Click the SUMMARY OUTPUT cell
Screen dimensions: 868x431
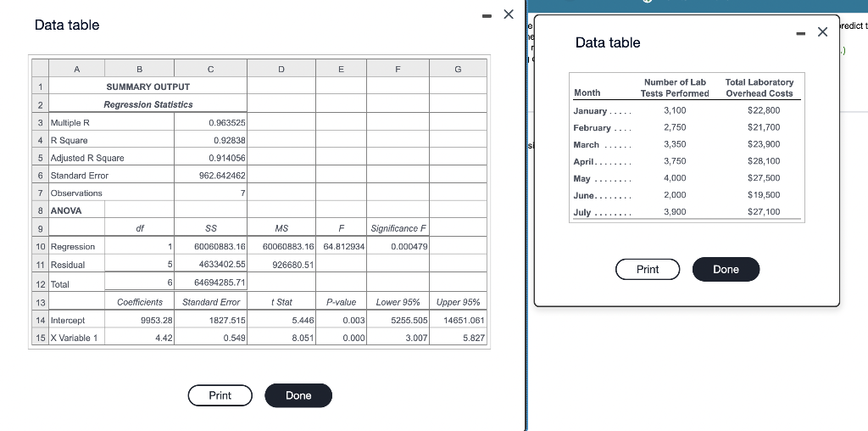(x=147, y=87)
